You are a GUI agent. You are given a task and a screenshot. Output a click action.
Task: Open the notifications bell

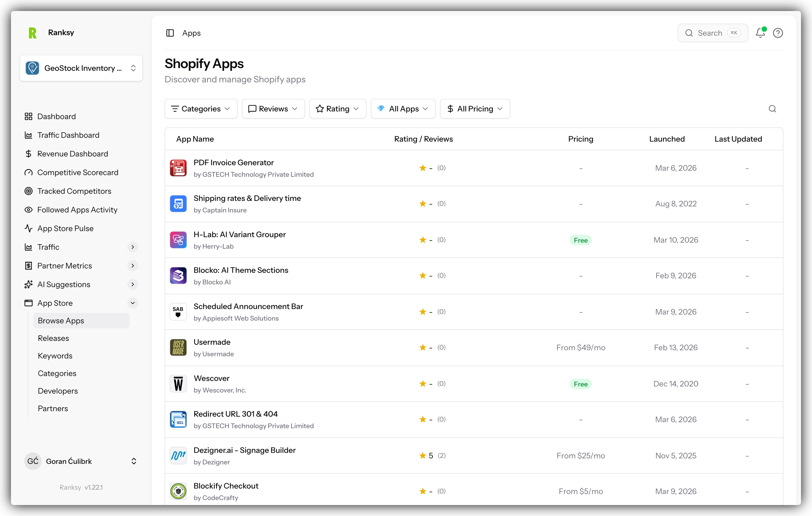pos(760,33)
